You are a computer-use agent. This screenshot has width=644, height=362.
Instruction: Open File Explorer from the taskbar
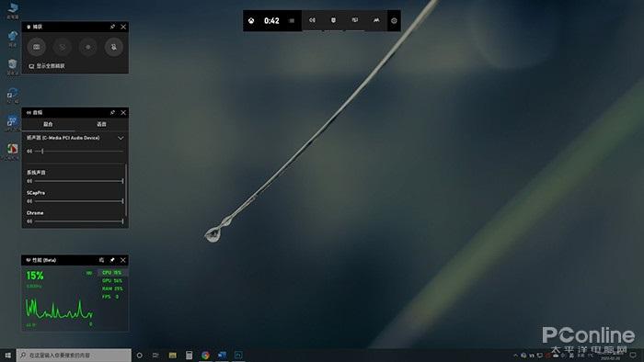tap(173, 355)
